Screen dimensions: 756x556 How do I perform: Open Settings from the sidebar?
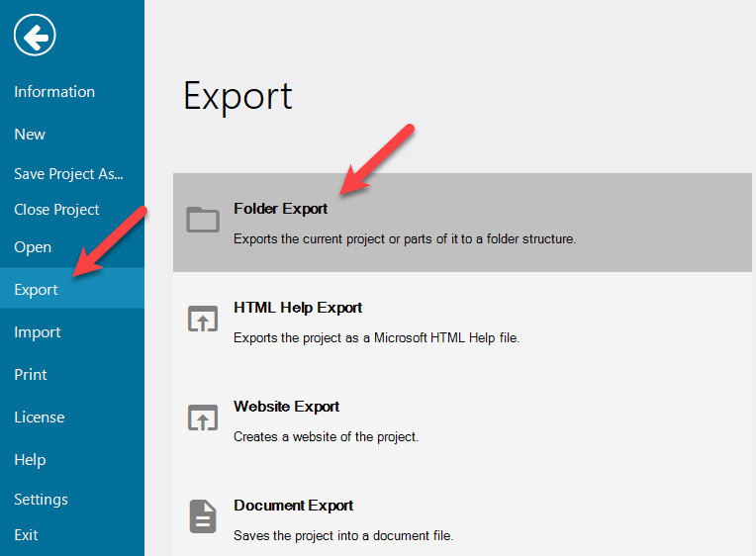(x=41, y=500)
